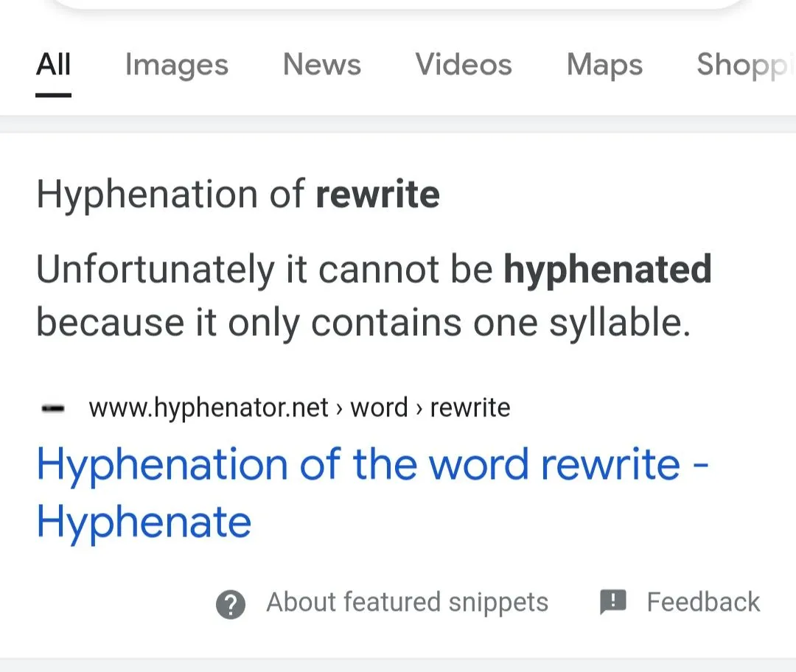Click the 'About featured snippets' text
This screenshot has height=672, width=796.
(407, 602)
